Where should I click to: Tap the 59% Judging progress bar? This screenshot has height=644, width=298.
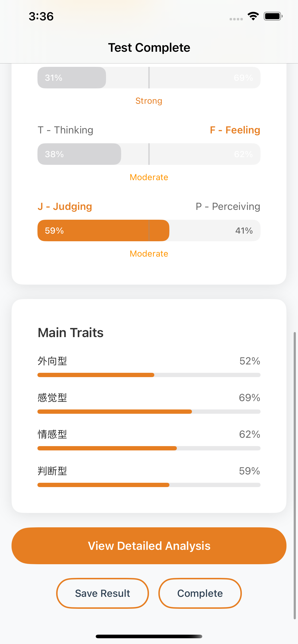(103, 230)
